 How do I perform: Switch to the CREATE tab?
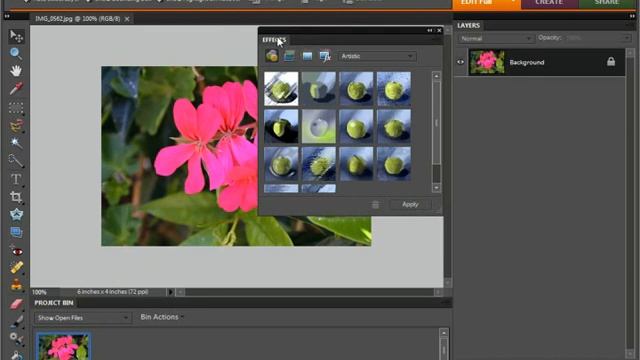tap(549, 3)
